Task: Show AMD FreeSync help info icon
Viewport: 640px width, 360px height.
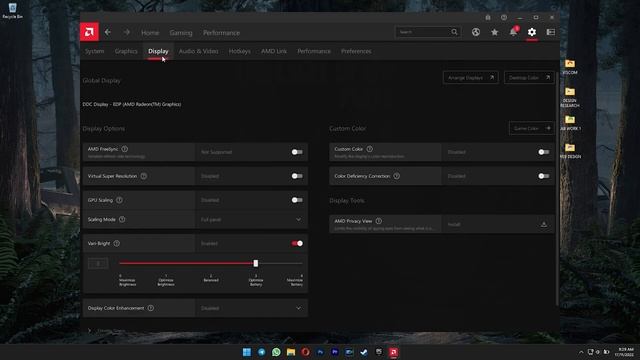Action: (x=124, y=149)
